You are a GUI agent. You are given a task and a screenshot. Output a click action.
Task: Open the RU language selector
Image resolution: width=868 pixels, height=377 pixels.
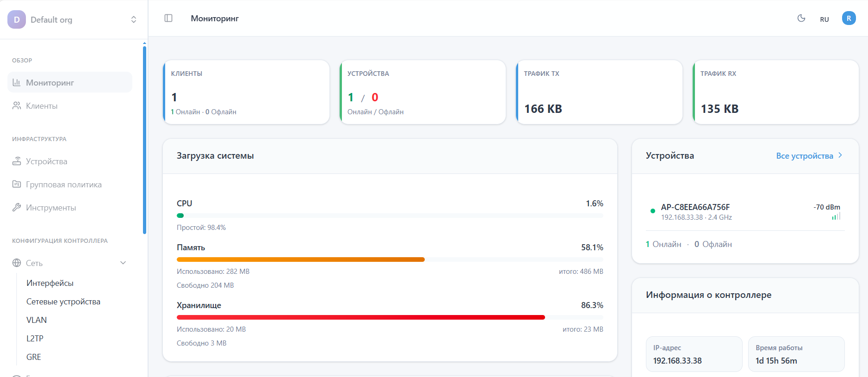pos(824,19)
